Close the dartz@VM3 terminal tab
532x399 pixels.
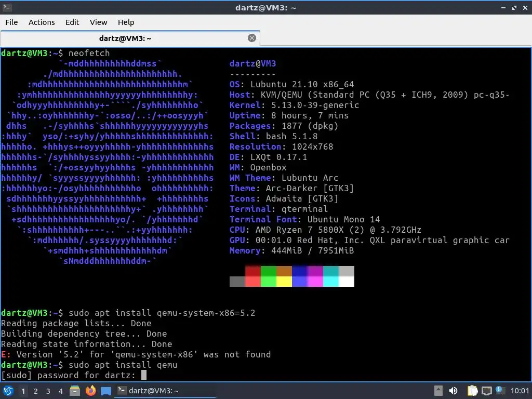click(252, 38)
